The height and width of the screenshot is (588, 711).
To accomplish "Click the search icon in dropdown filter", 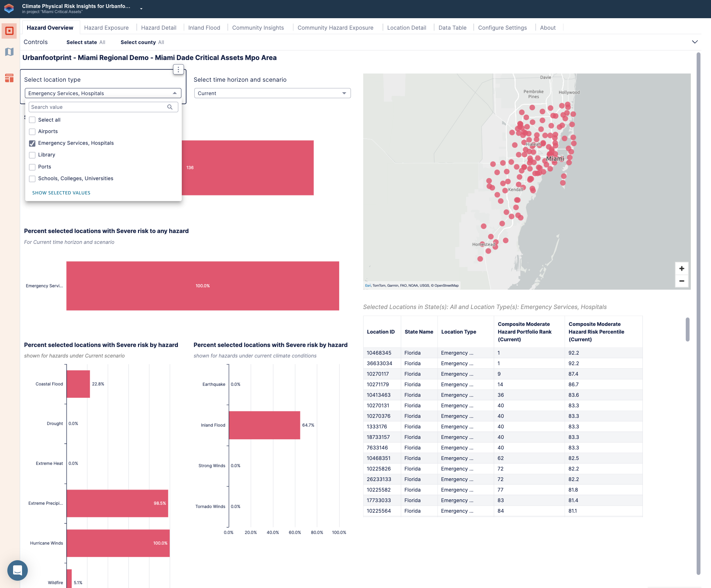I will pos(171,107).
